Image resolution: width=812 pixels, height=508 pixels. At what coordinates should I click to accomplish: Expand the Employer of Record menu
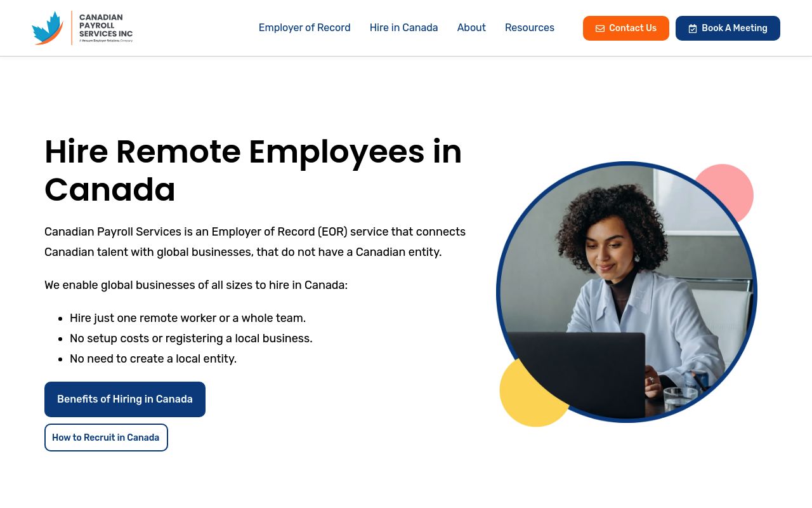pos(304,28)
